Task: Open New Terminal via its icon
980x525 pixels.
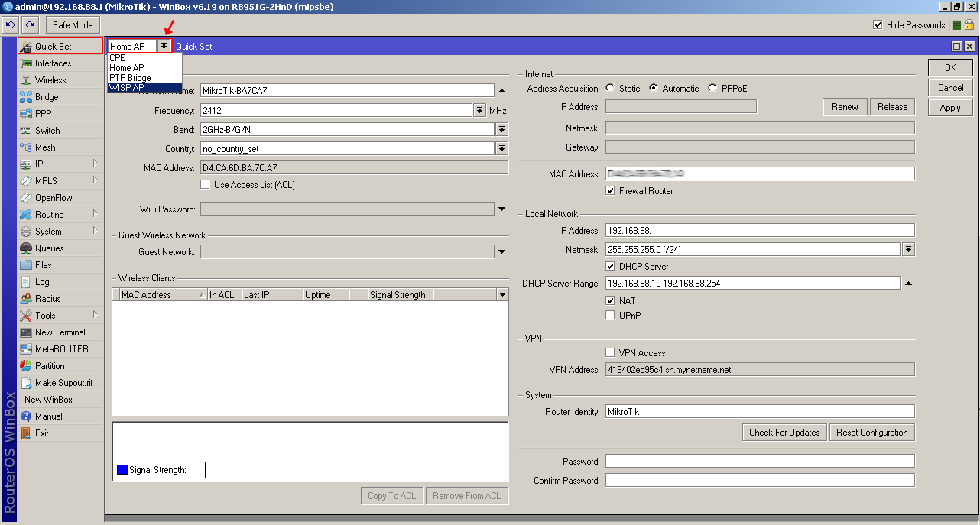Action: point(26,332)
